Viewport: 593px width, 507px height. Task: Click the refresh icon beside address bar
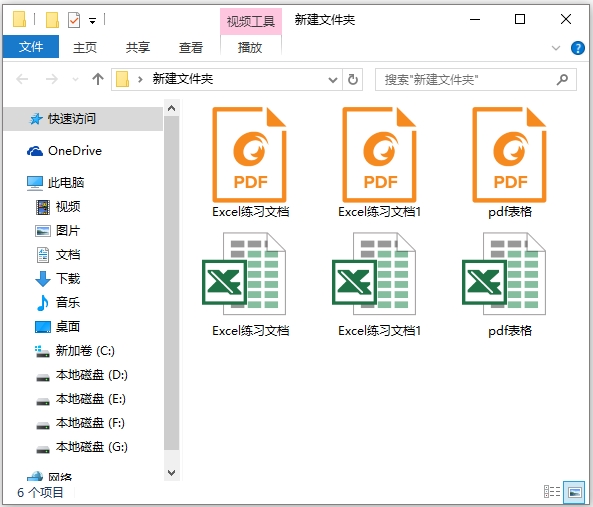coord(352,79)
